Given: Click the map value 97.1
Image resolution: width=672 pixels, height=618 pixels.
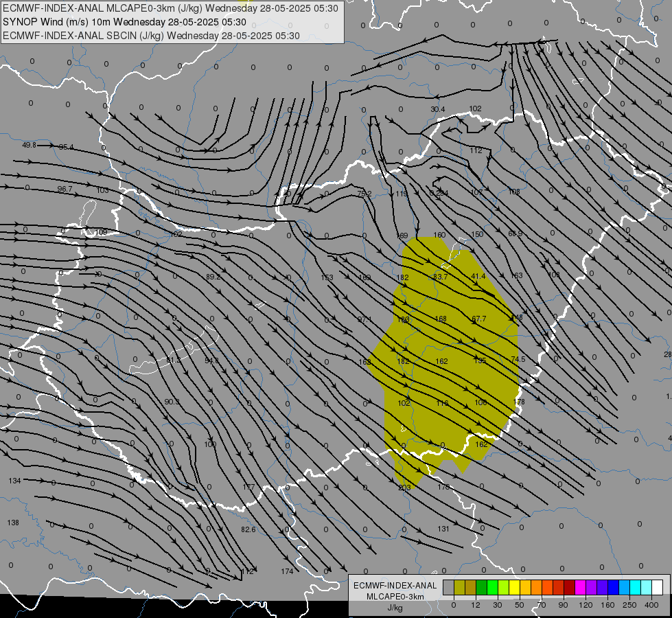Looking at the screenshot, I should point(364,319).
